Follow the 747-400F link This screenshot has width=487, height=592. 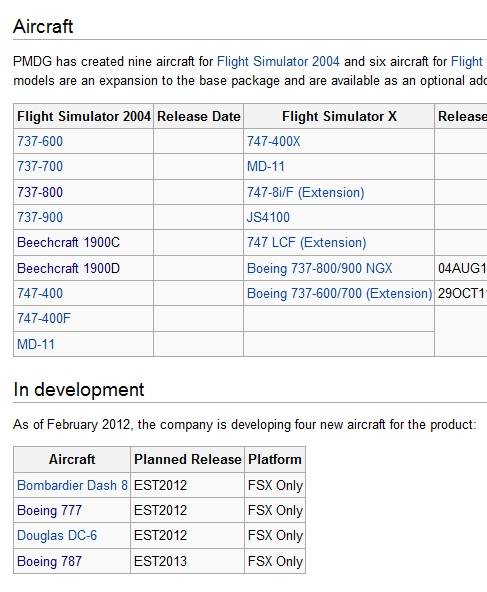pos(44,318)
